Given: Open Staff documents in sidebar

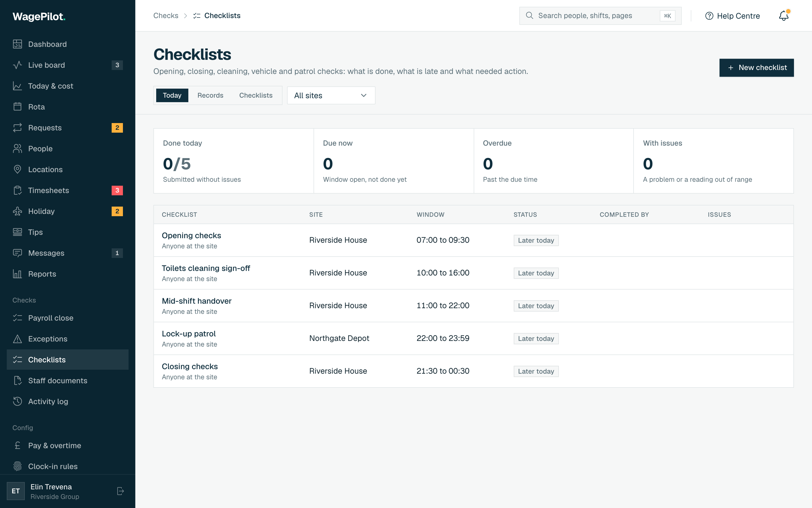Looking at the screenshot, I should pyautogui.click(x=67, y=380).
